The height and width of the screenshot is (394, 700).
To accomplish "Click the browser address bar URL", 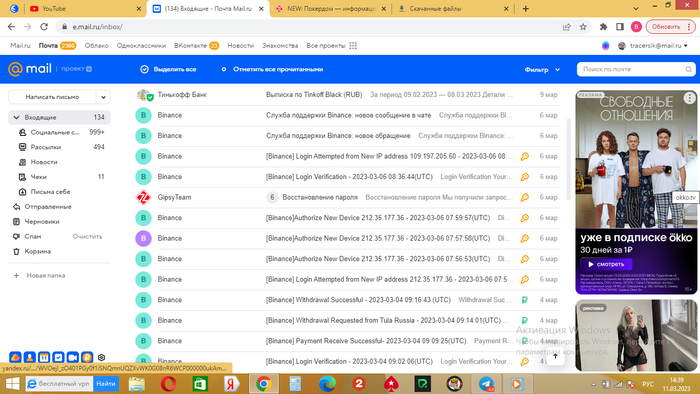I will [x=97, y=27].
